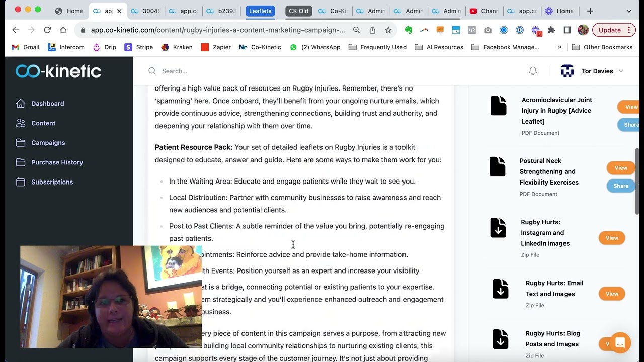Open the Zapier bookmark

(216, 47)
